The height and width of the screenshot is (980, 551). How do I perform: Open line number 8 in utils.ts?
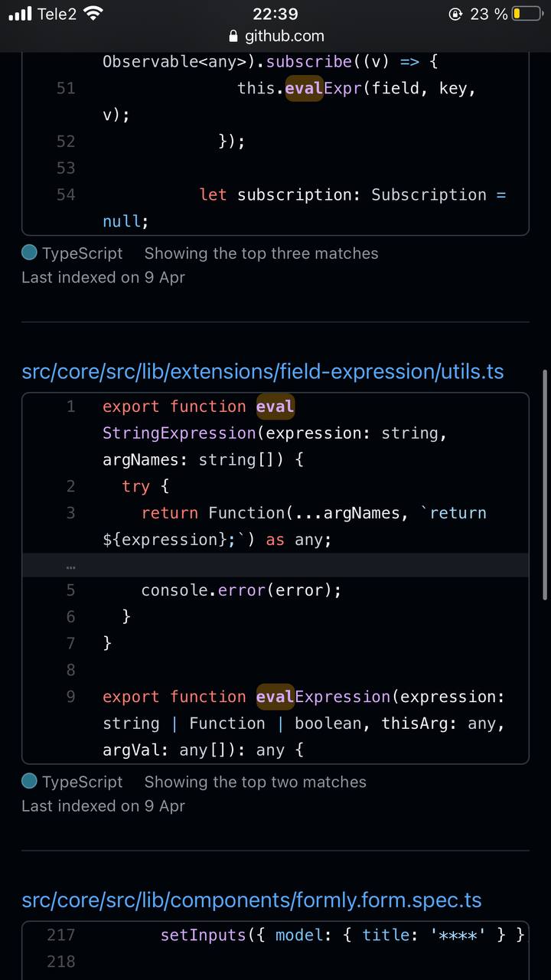pyautogui.click(x=71, y=670)
